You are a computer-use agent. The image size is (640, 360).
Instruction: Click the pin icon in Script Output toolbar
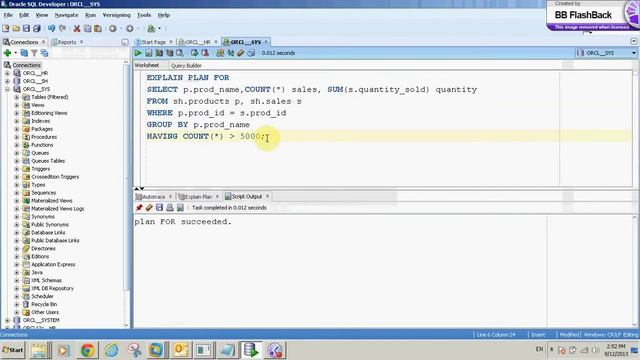(x=139, y=208)
